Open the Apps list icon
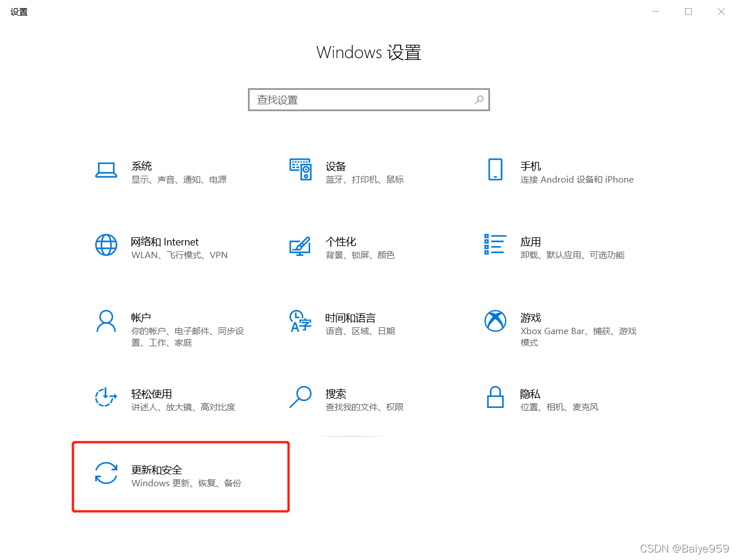 [x=495, y=244]
